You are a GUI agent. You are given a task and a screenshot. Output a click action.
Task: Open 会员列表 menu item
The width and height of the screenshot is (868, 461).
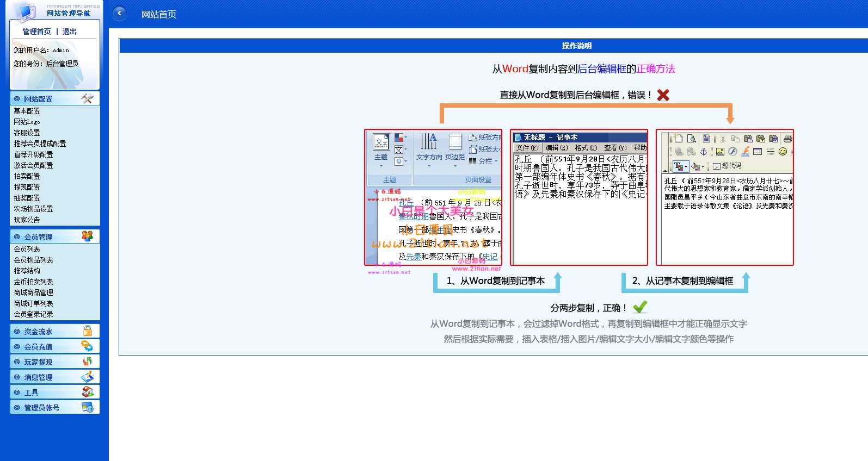[x=27, y=249]
